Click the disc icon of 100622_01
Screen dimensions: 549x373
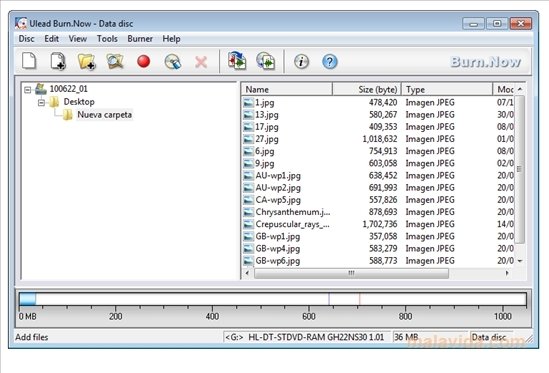[41, 89]
